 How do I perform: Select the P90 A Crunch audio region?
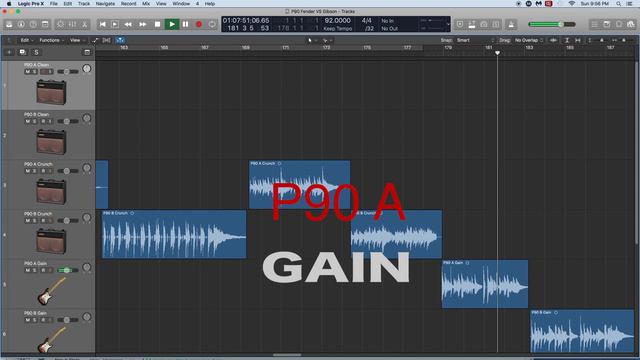pyautogui.click(x=299, y=184)
